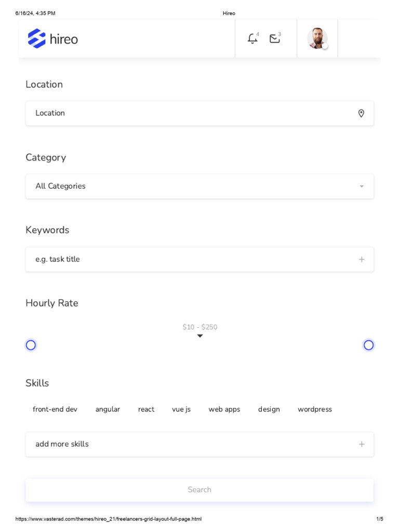This screenshot has height=532, width=399.
Task: Click the minimum hourly rate slider handle
Action: click(31, 345)
